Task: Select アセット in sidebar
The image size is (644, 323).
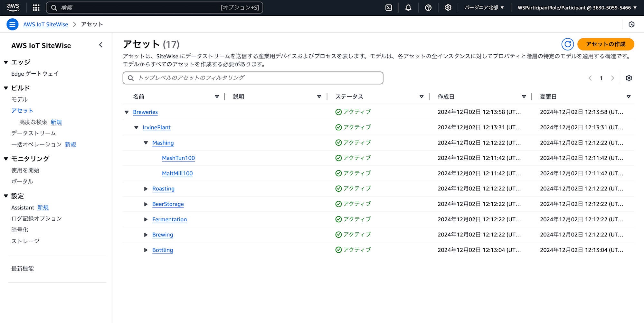Action: point(22,111)
